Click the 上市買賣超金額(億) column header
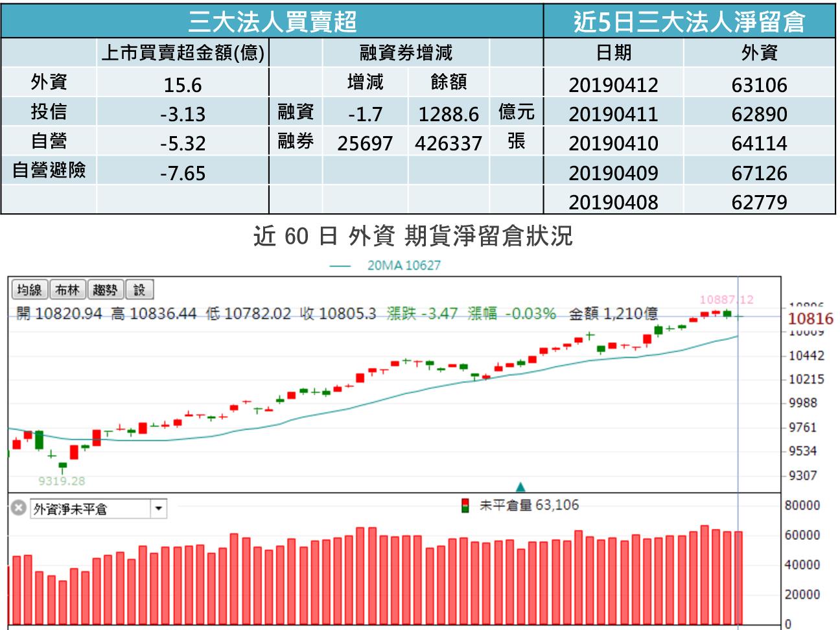The image size is (840, 630). [x=183, y=53]
